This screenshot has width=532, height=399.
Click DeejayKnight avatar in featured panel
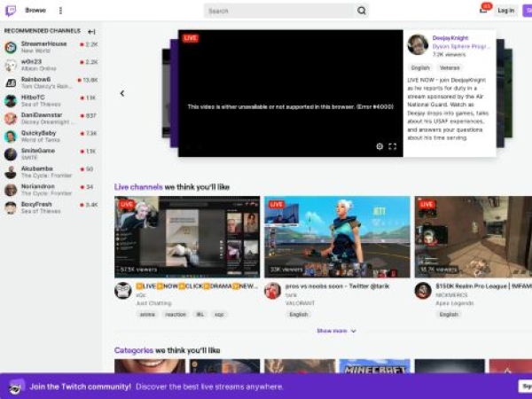[x=418, y=44]
